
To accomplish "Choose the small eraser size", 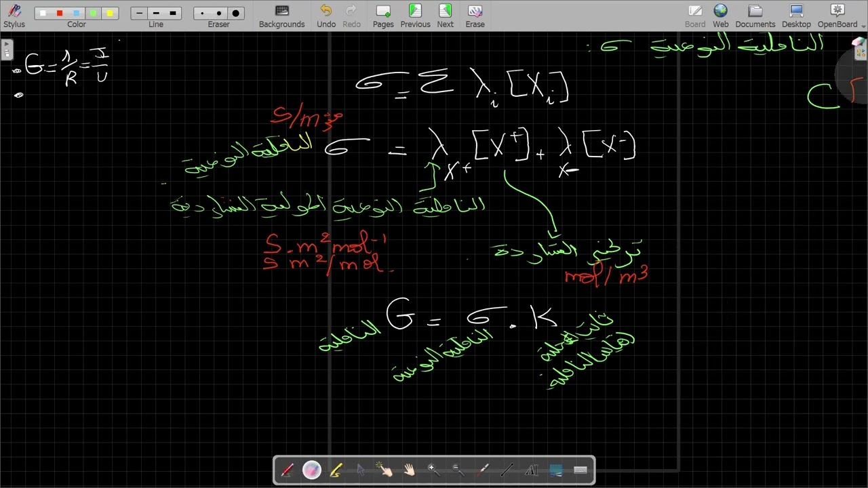I will [x=202, y=13].
